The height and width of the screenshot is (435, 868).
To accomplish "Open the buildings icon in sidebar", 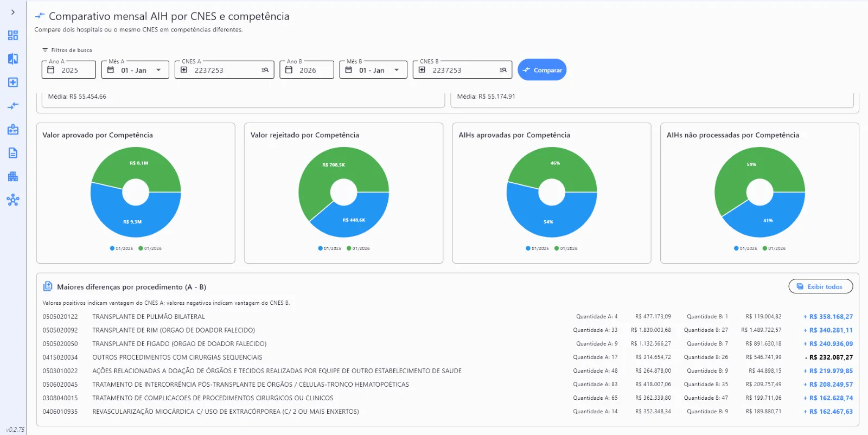I will click(x=13, y=176).
